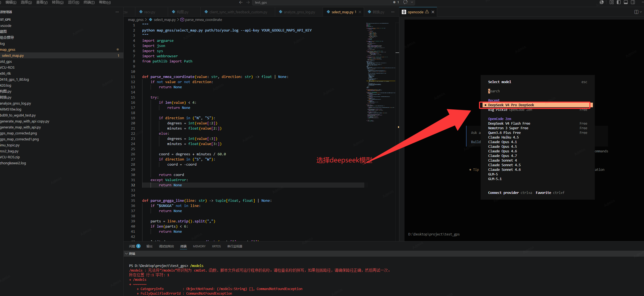Expand the chat dropdown chevron in title bar
644x296 pixels.
tap(412, 2)
